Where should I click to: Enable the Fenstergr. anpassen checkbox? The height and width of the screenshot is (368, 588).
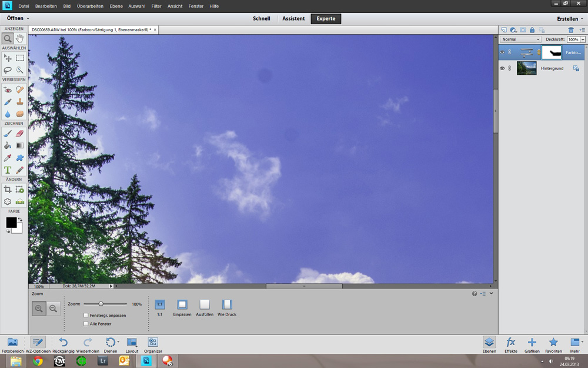(86, 316)
